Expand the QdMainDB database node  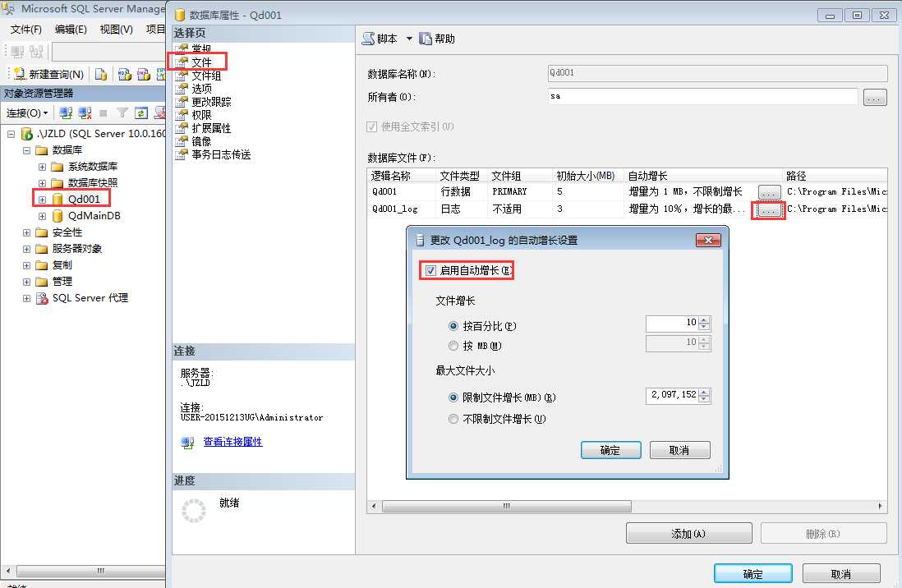[42, 216]
